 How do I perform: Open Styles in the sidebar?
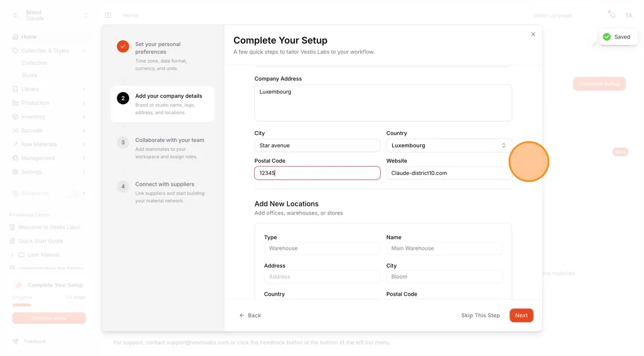tap(29, 75)
